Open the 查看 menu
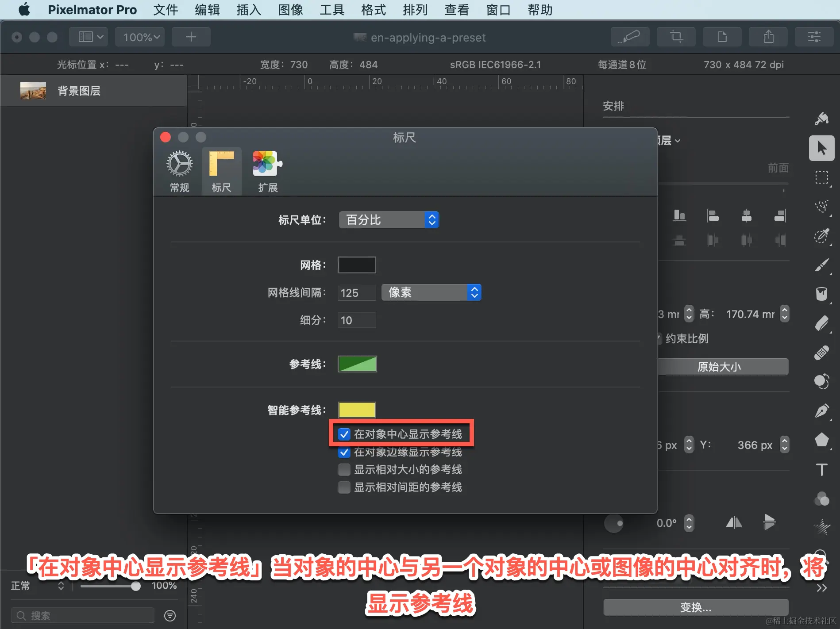840x629 pixels. pos(457,9)
